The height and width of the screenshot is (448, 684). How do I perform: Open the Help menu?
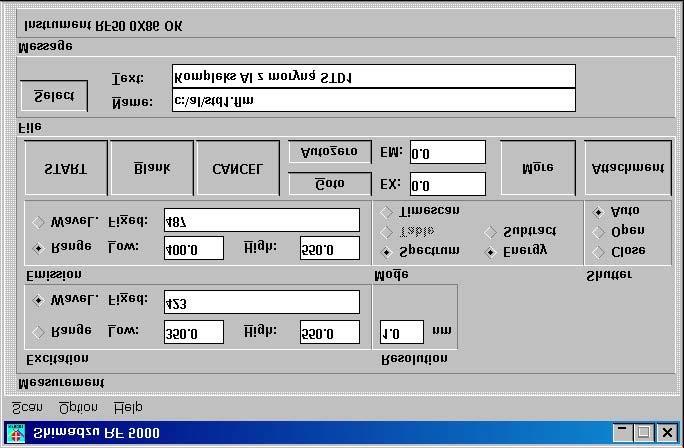(128, 408)
